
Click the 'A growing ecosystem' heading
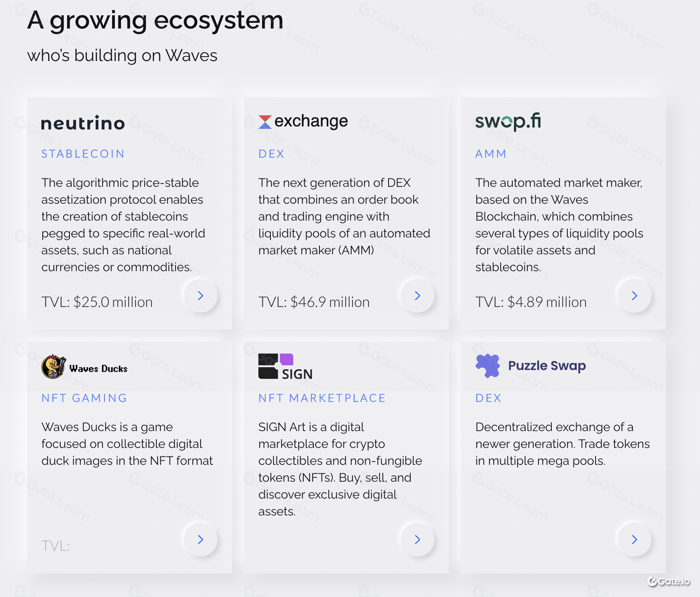point(155,20)
